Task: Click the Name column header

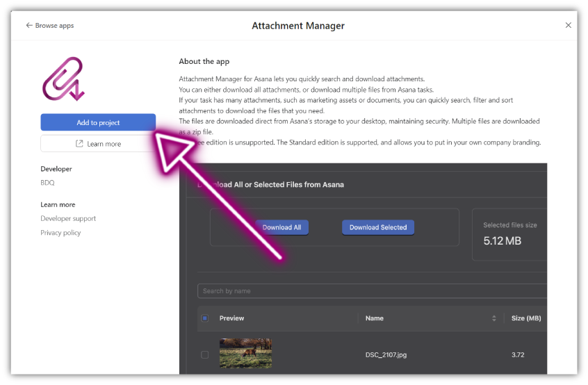Action: click(374, 318)
